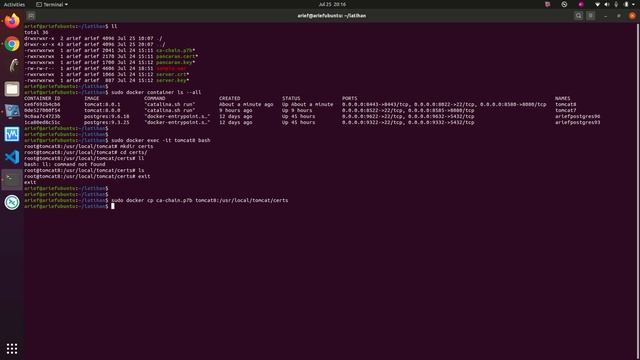The height and width of the screenshot is (360, 640).
Task: Open the dock icon above System Monitor
Action: click(x=12, y=111)
